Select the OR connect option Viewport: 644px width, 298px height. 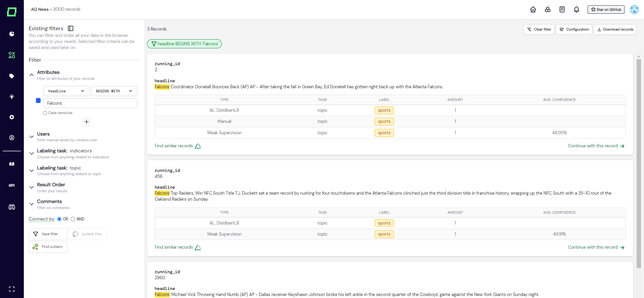[59, 219]
